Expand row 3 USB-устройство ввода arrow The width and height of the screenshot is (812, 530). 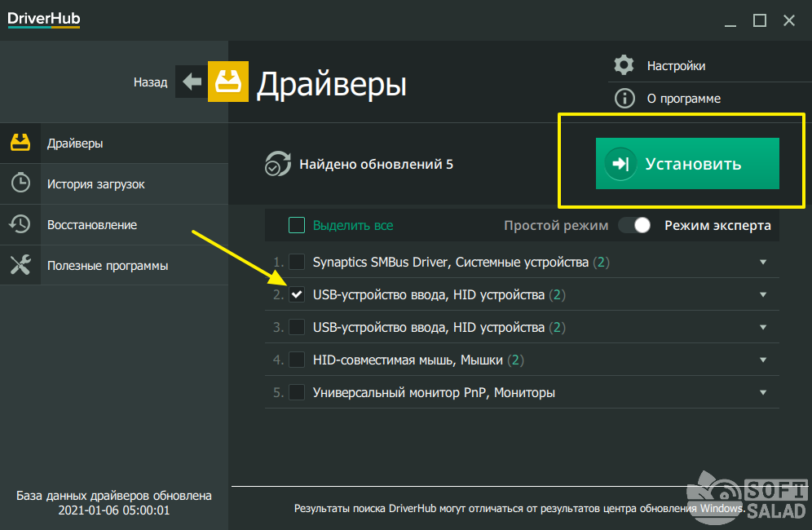pyautogui.click(x=763, y=328)
